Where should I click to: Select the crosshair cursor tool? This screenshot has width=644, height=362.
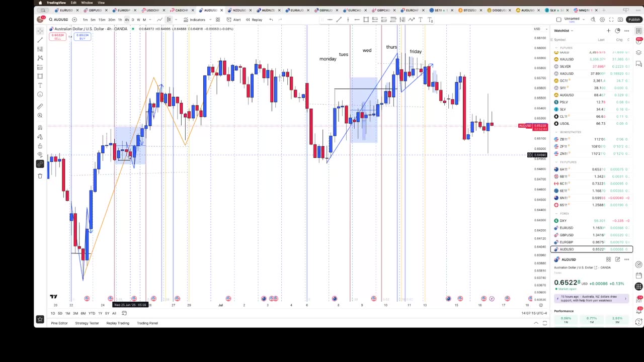point(40,31)
